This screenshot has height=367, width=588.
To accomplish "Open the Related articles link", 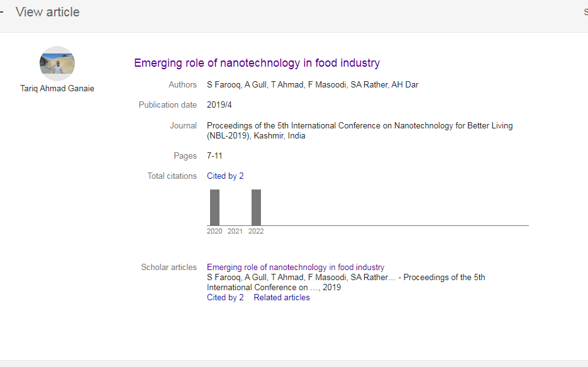I will [x=282, y=298].
